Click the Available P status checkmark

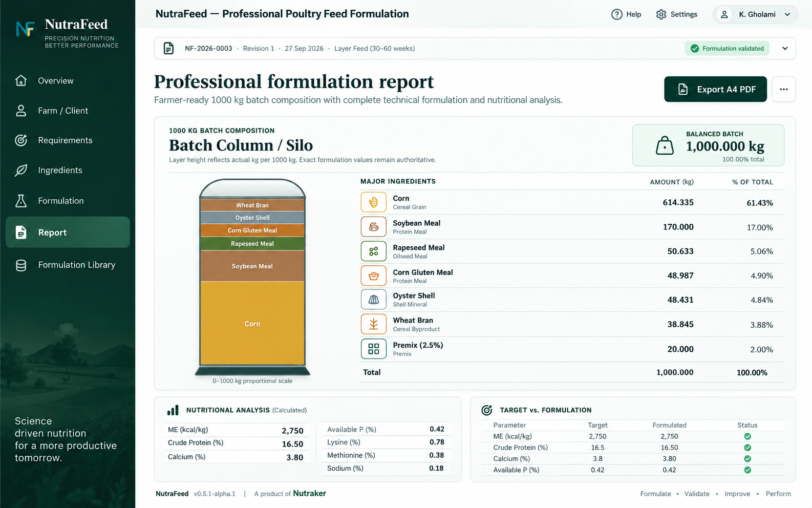click(x=747, y=470)
